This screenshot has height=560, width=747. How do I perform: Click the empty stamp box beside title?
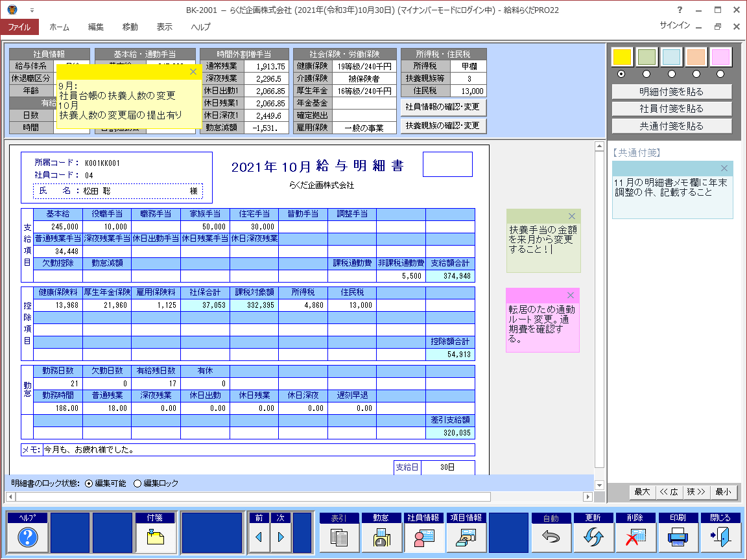click(448, 164)
